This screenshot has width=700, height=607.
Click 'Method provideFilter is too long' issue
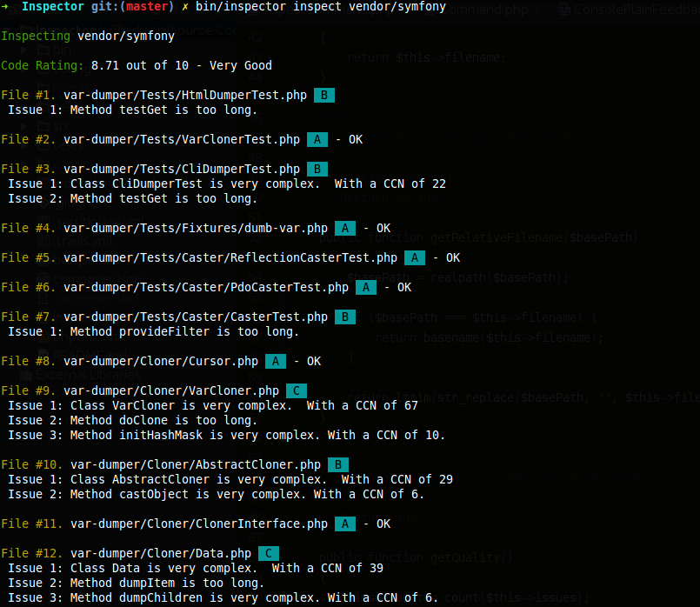point(184,331)
